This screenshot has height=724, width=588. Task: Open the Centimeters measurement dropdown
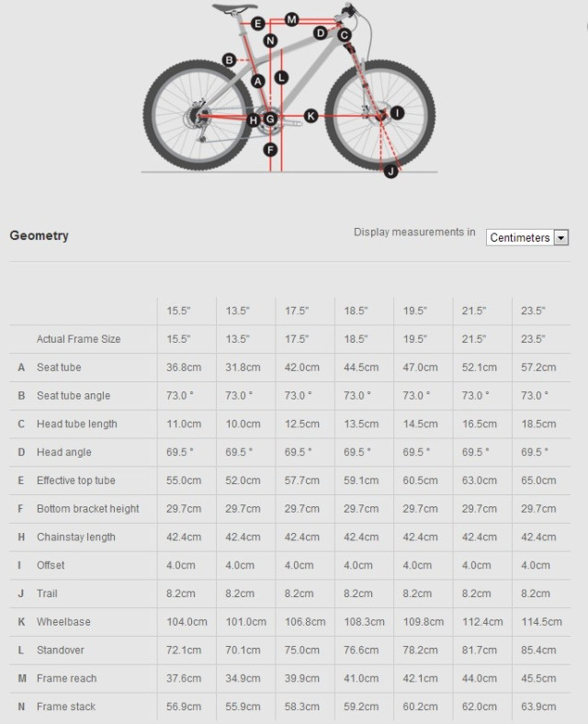[x=520, y=237]
